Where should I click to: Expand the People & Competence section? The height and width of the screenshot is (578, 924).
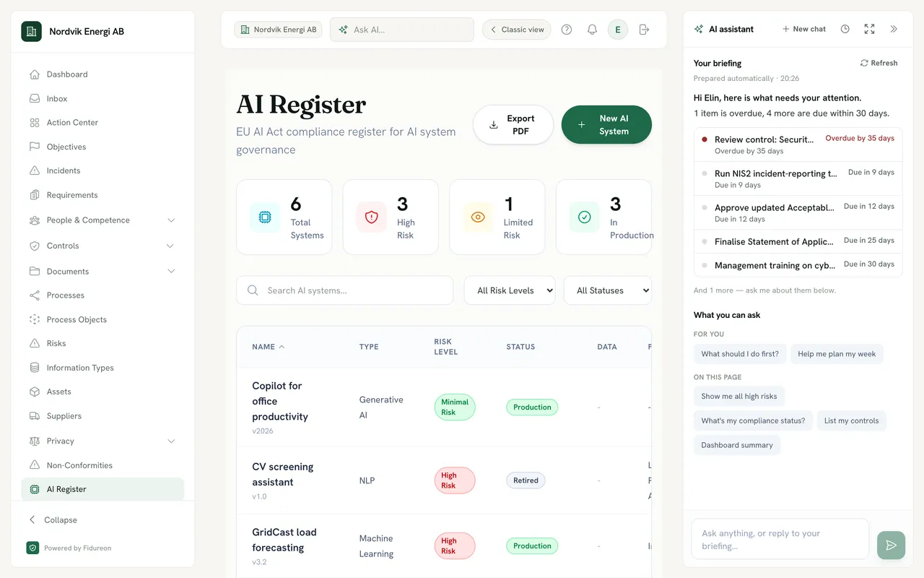point(103,220)
